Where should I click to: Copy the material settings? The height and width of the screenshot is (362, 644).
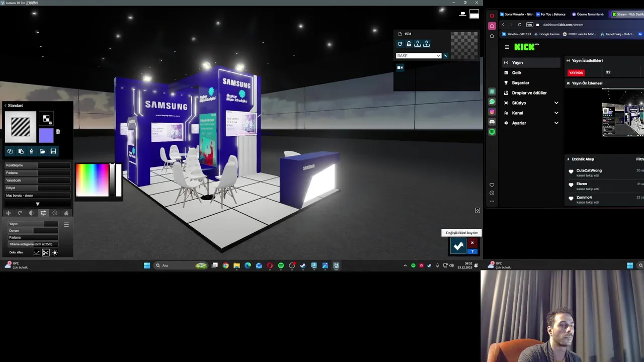click(10, 151)
